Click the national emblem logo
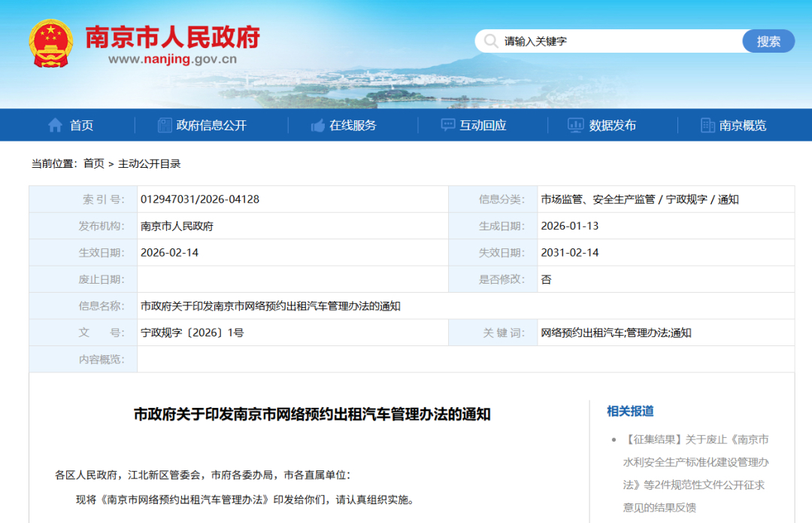 (x=51, y=44)
